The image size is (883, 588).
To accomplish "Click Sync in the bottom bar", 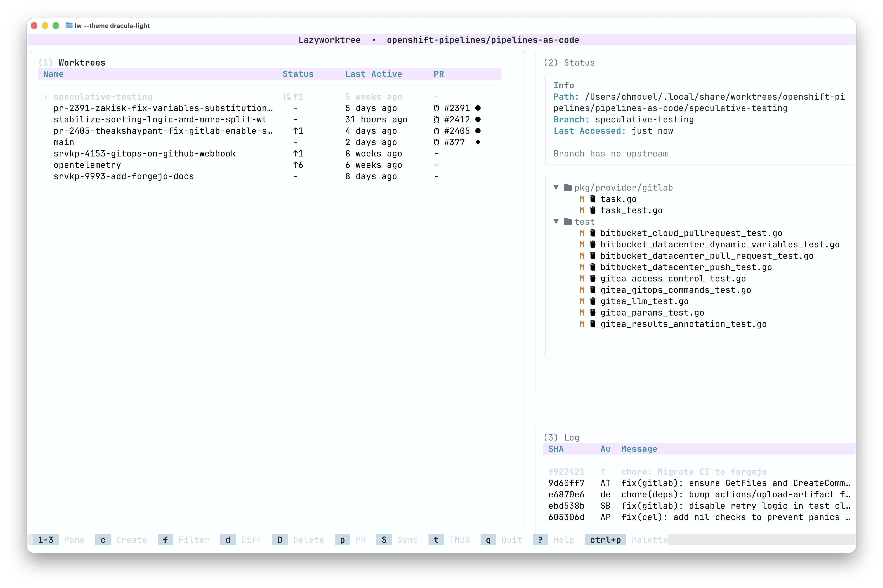I will click(x=408, y=540).
